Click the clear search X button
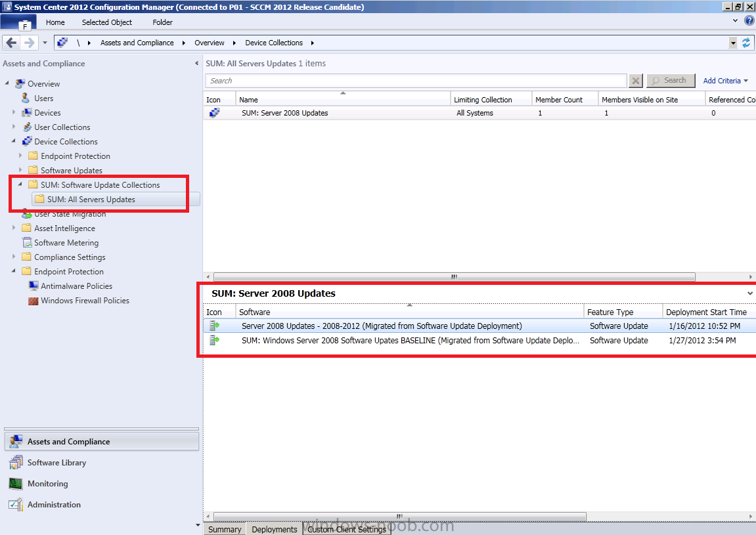Viewport: 756px width, 535px height. click(636, 81)
